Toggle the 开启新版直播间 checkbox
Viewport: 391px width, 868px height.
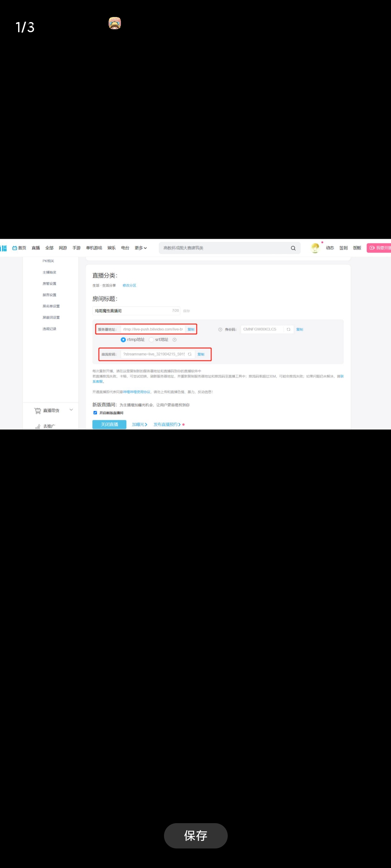95,413
